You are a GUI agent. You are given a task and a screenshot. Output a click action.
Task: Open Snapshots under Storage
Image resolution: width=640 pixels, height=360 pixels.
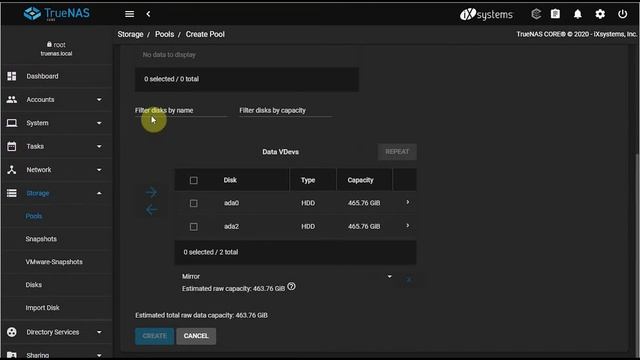(41, 239)
